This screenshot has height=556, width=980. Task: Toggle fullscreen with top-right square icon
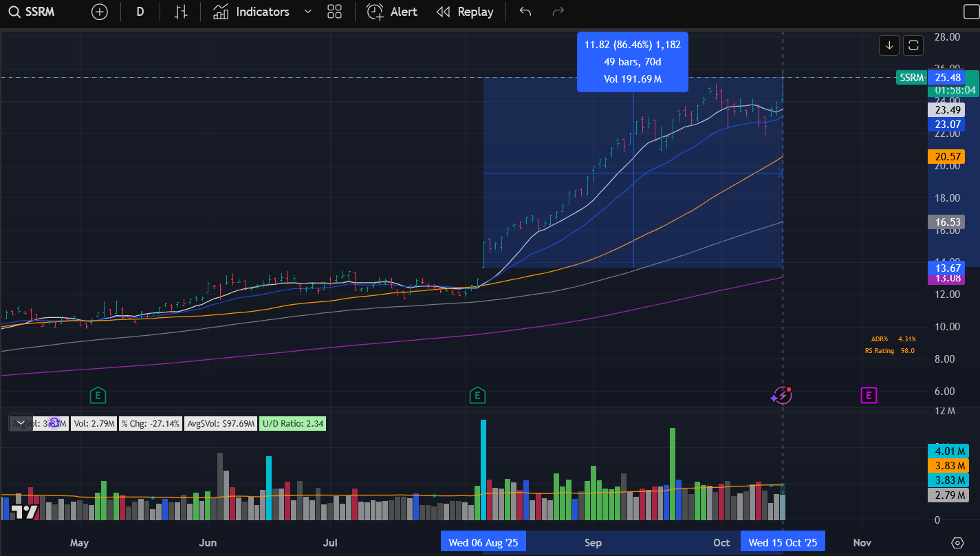click(x=967, y=12)
